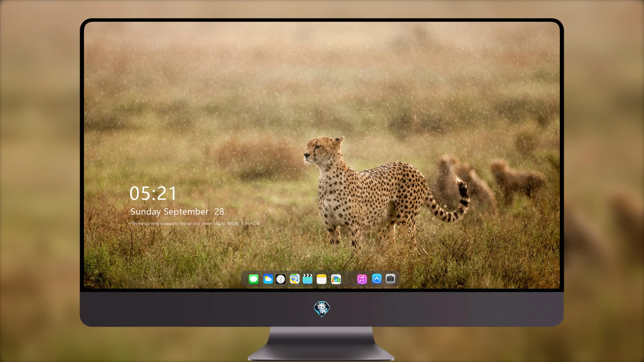Image resolution: width=644 pixels, height=362 pixels.
Task: Open the Camera app in dock
Action: pos(390,279)
